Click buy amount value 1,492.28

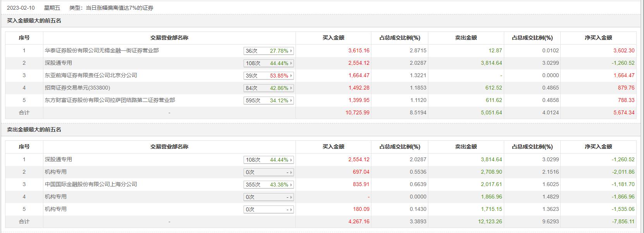359,88
